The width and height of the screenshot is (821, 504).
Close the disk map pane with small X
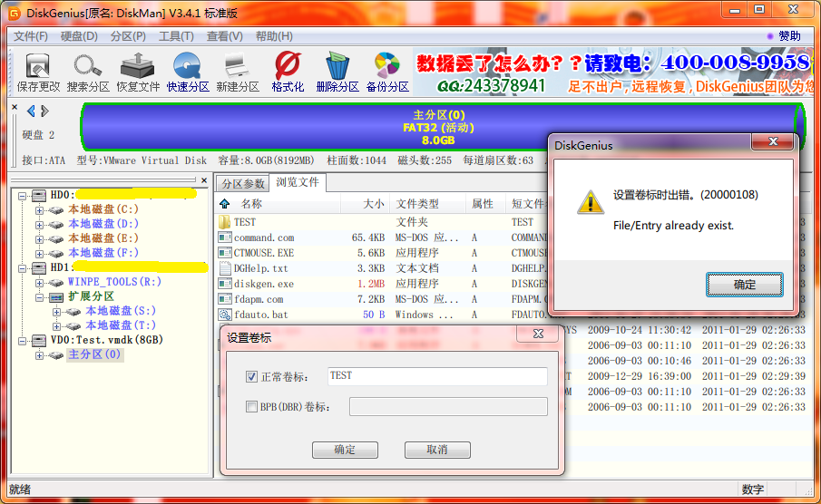(x=15, y=107)
